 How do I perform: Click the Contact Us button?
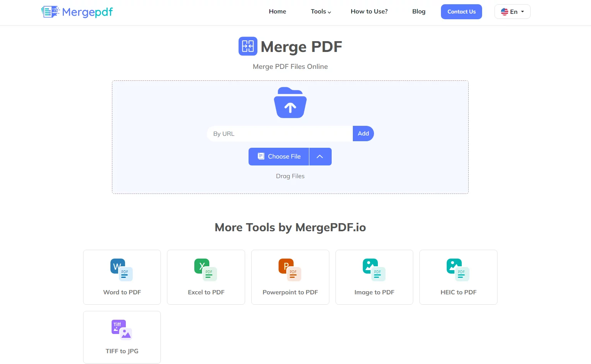pyautogui.click(x=461, y=12)
